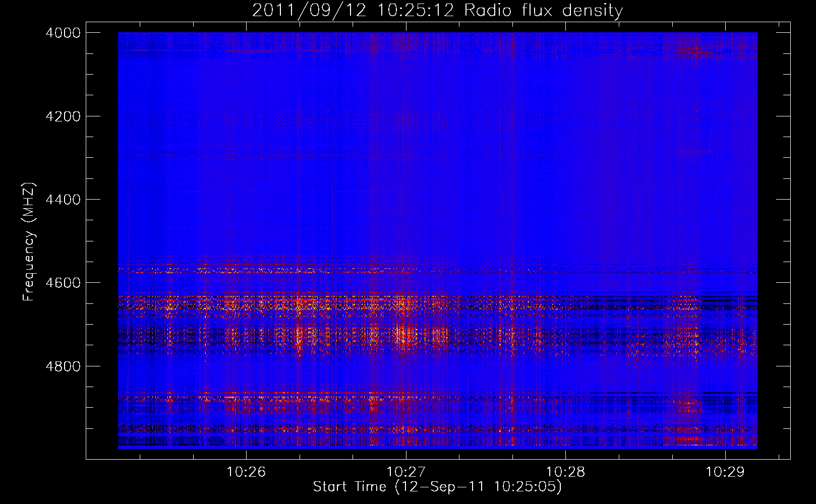Click the 10:29 time tick label
The image size is (816, 504).
click(x=725, y=472)
